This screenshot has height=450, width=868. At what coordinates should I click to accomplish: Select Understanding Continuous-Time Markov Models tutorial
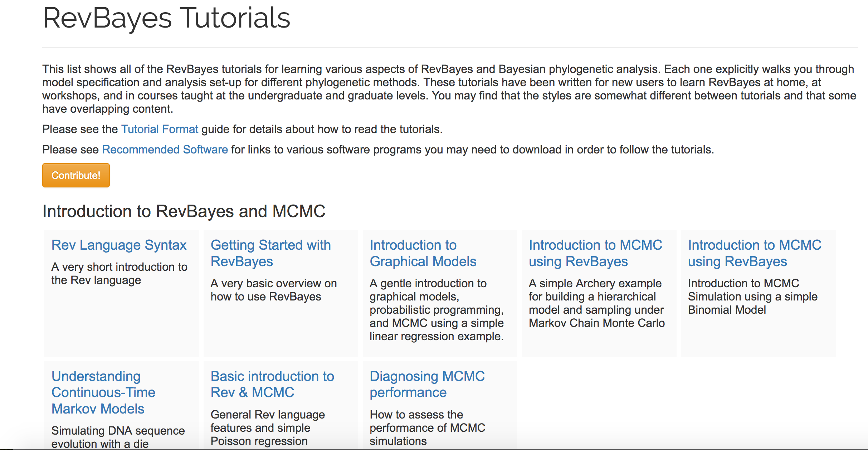point(103,392)
